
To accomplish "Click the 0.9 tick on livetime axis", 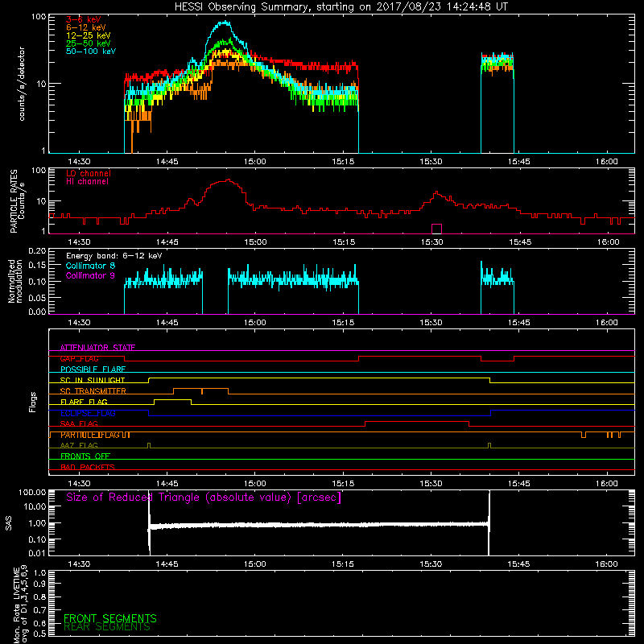I will (x=39, y=584).
